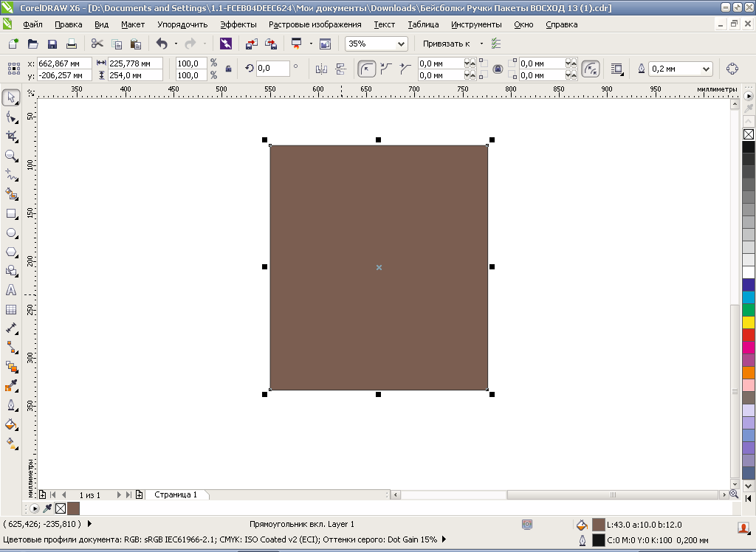Open the Правка menu
The image size is (756, 552).
click(x=68, y=24)
